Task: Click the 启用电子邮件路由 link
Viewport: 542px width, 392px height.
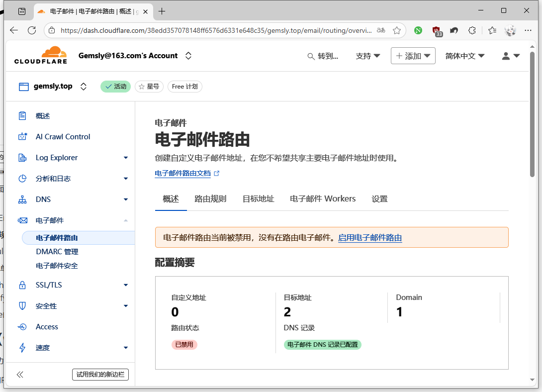Action: tap(369, 238)
